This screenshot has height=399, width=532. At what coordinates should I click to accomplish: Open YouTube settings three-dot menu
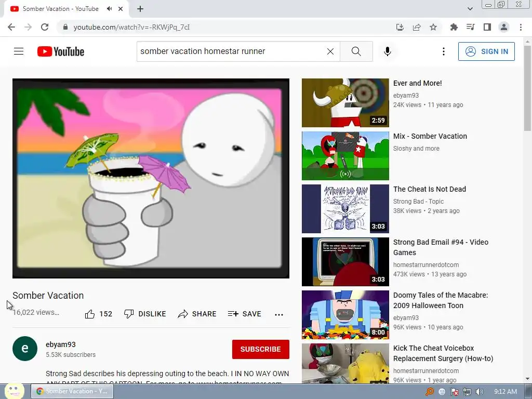(x=444, y=51)
